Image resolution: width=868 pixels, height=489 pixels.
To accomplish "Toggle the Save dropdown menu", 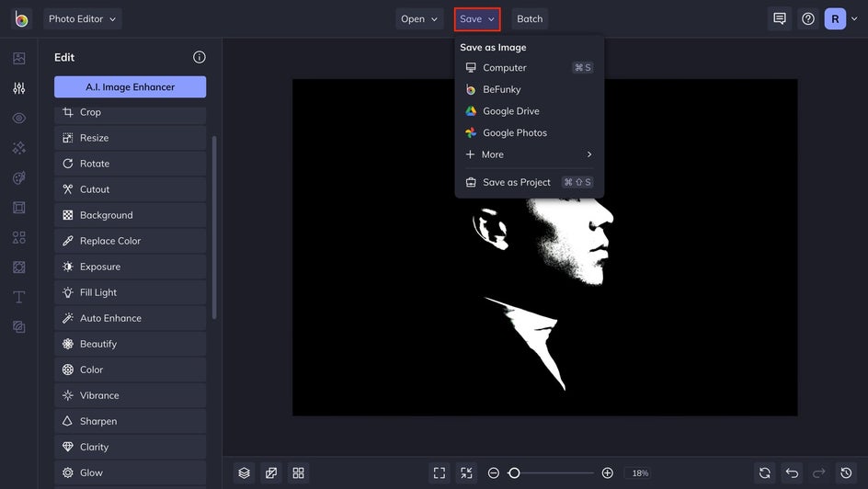I will tap(477, 18).
